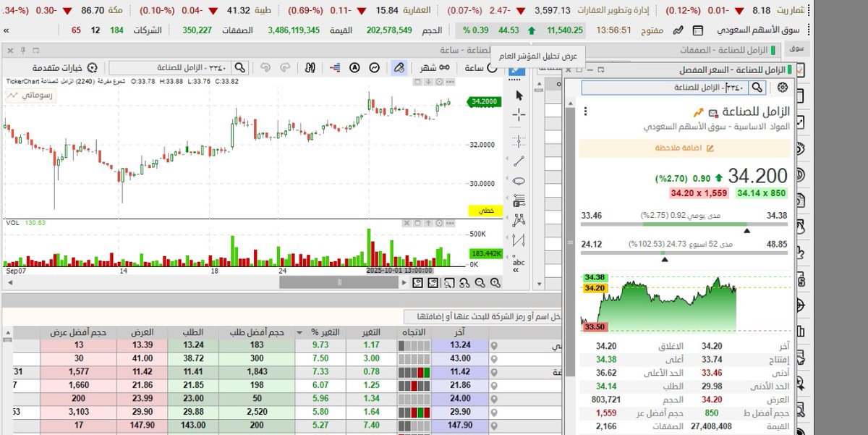Click the symbol input in the detailed quote panel
This screenshot has width=868, height=435.
[665, 88]
